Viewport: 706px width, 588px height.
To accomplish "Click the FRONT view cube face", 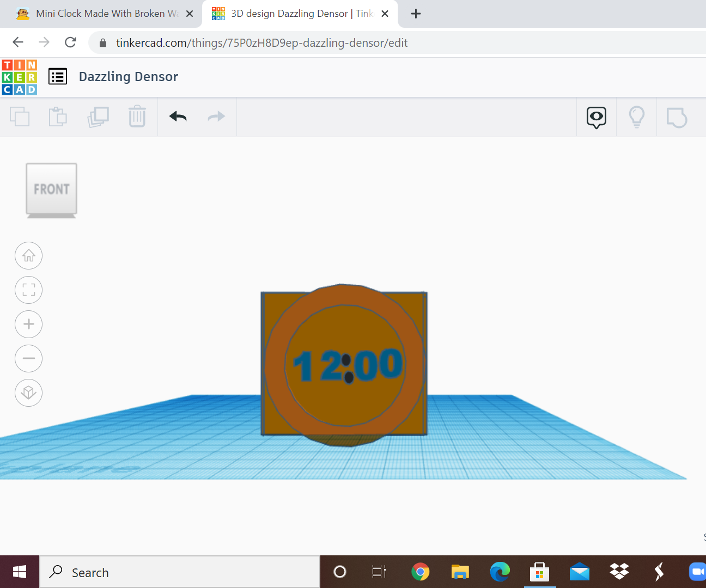I will point(52,189).
